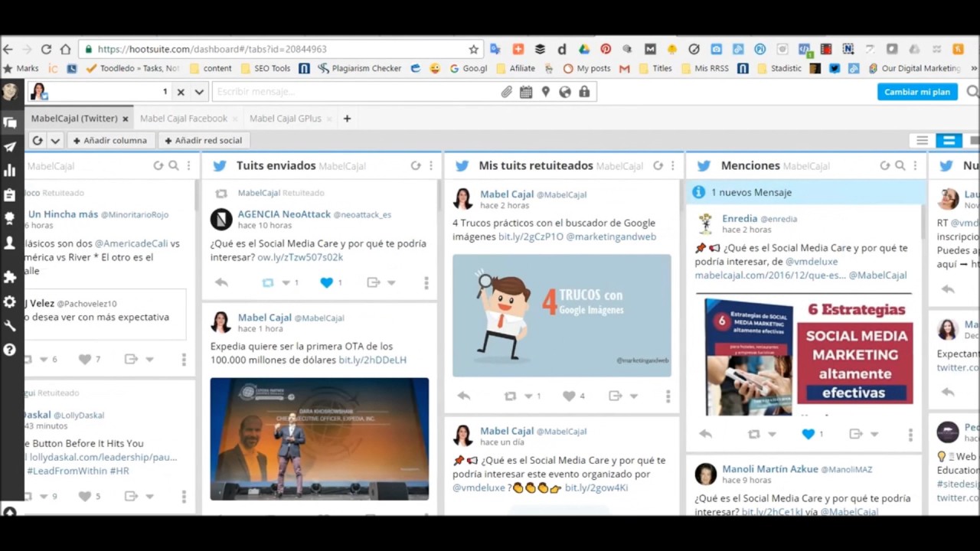980x551 pixels.
Task: Open Mis tuits retuiteados column options menu
Action: [672, 165]
